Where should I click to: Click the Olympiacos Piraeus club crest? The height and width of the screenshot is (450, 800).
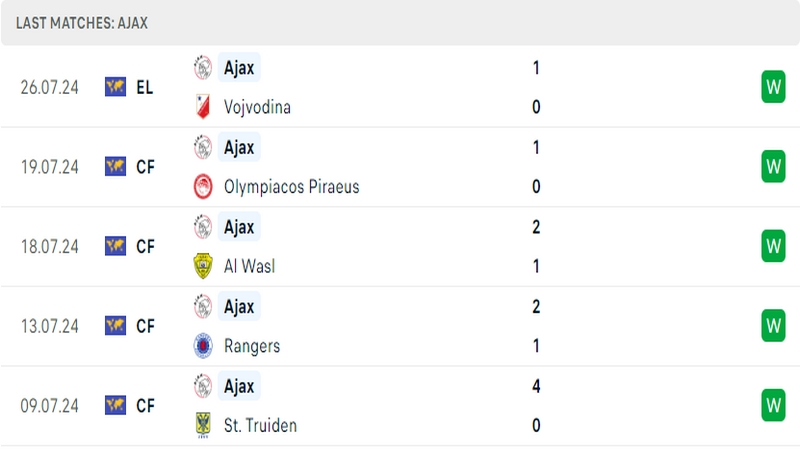click(203, 187)
